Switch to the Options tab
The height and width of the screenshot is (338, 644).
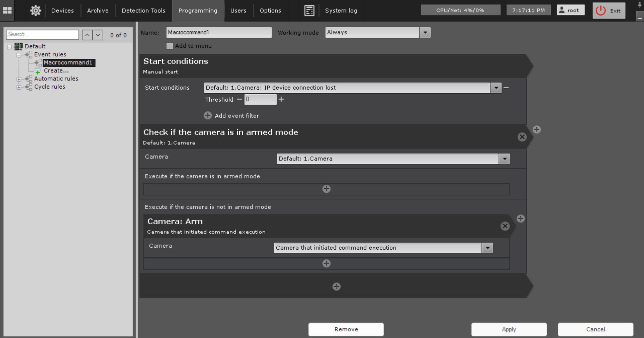(270, 10)
